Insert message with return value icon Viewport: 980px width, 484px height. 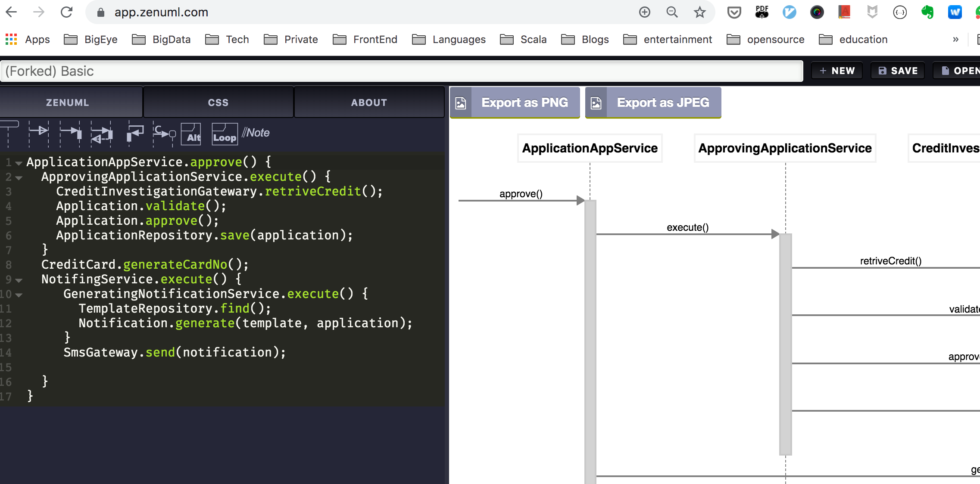[102, 134]
